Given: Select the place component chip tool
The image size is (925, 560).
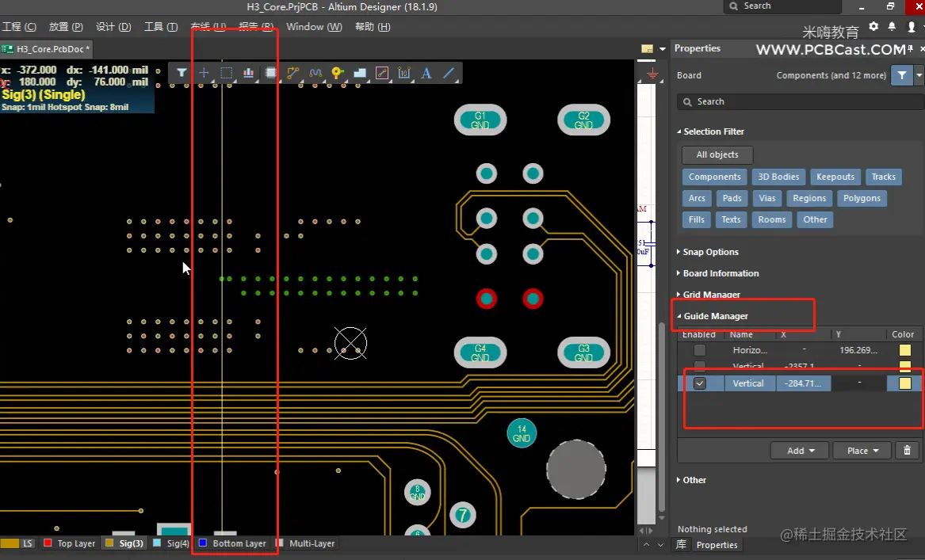Looking at the screenshot, I should point(271,73).
